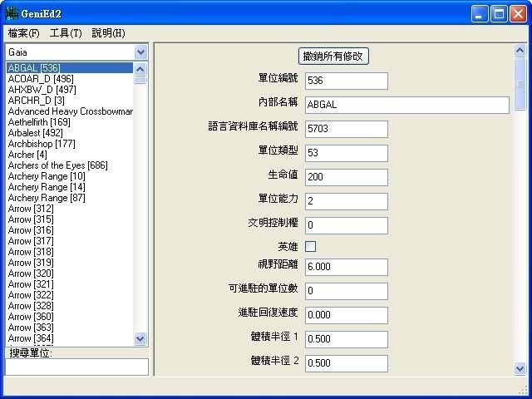Screen dimensions: 532x399
Task: Open the 檔案(F) menu
Action: 24,33
